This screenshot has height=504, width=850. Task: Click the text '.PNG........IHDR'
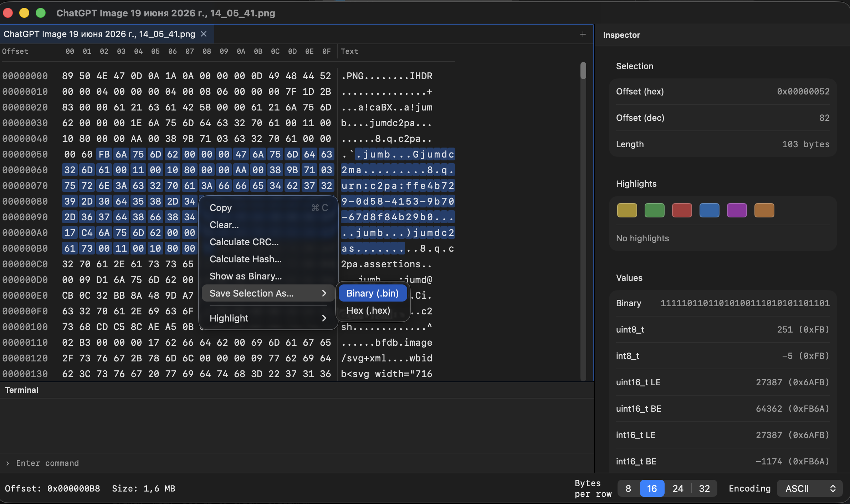[x=387, y=76]
